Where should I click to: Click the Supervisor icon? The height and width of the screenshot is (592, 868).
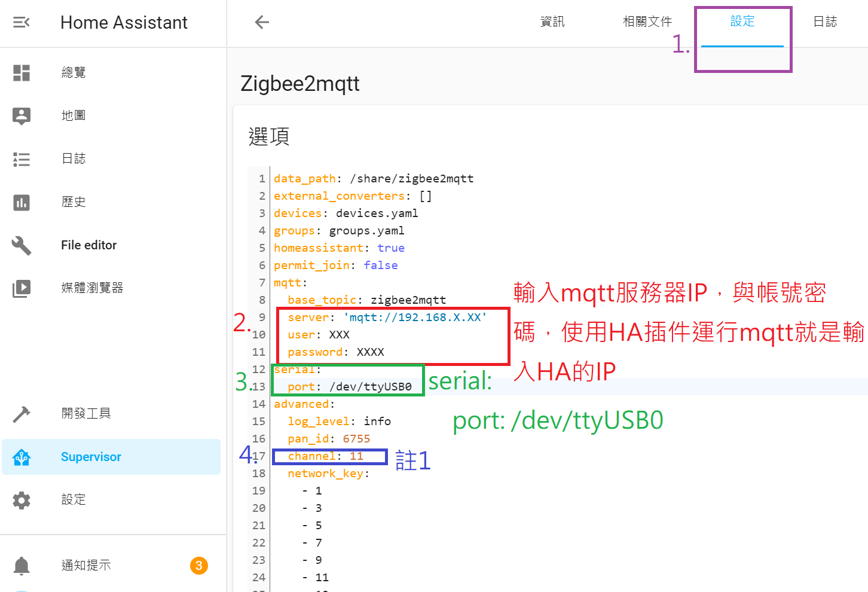[22, 457]
